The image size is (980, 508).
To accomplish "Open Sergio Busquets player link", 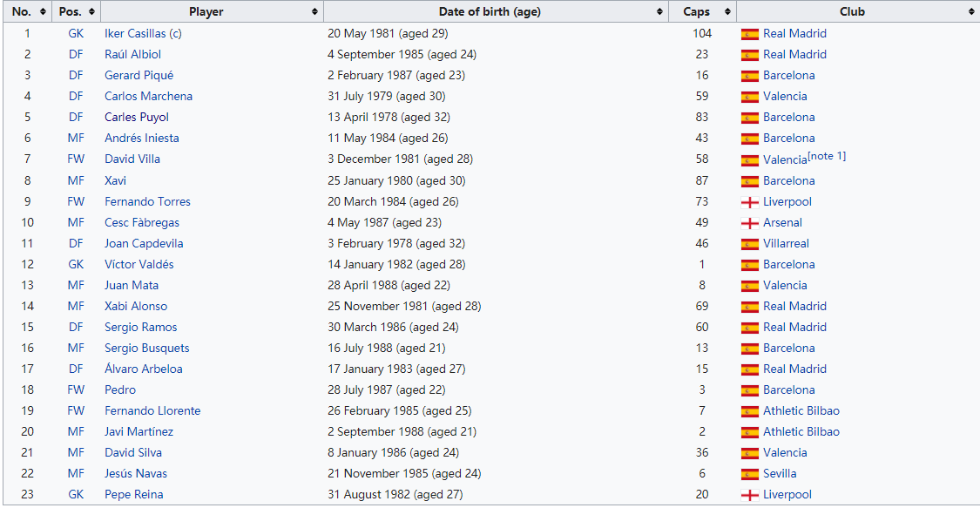I will click(147, 348).
